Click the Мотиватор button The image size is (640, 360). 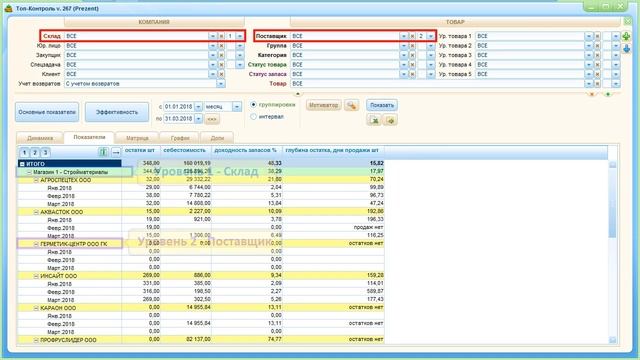tap(324, 105)
